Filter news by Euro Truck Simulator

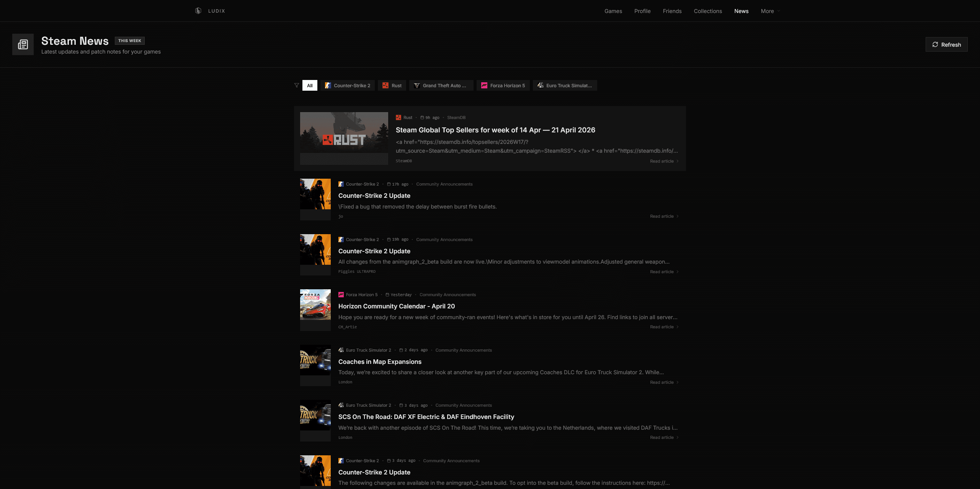tap(565, 85)
